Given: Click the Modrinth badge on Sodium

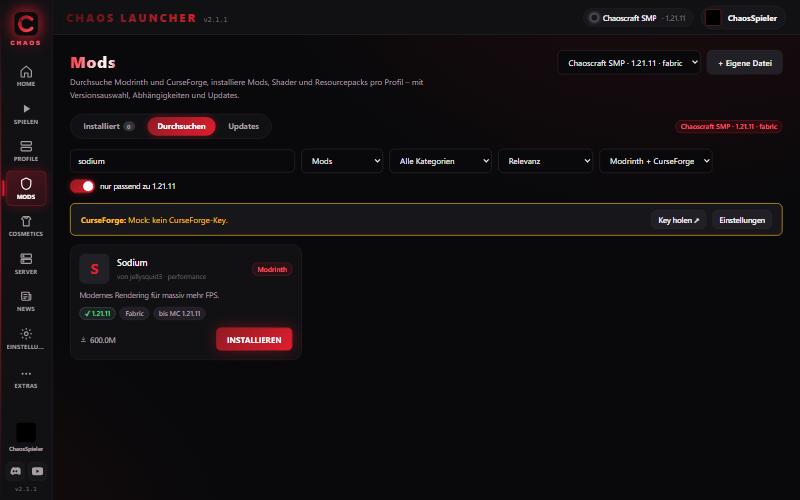Looking at the screenshot, I should (x=272, y=269).
